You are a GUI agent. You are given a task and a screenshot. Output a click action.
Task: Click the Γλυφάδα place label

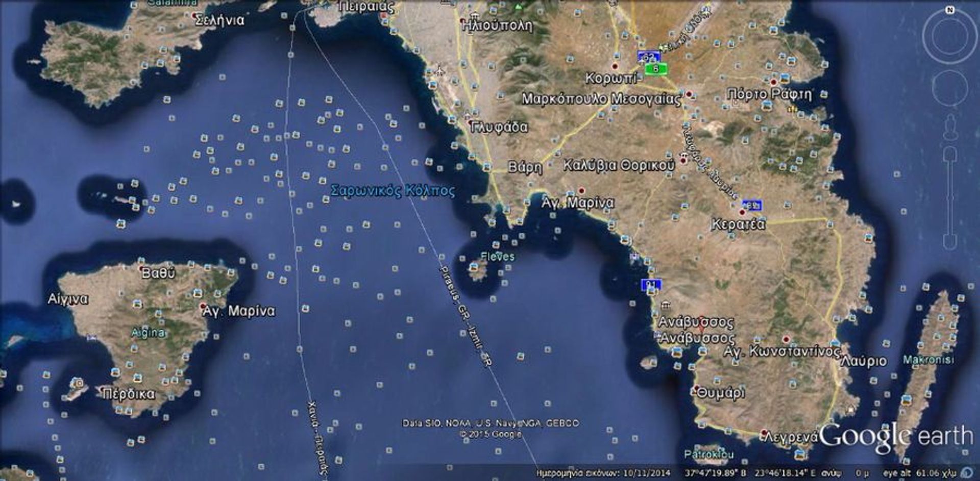(x=499, y=127)
